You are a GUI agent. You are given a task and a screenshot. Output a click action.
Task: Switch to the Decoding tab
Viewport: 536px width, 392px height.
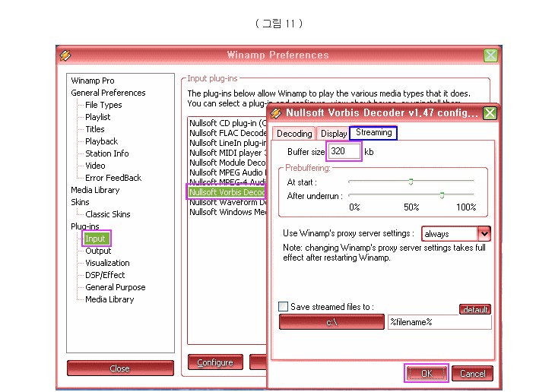294,134
